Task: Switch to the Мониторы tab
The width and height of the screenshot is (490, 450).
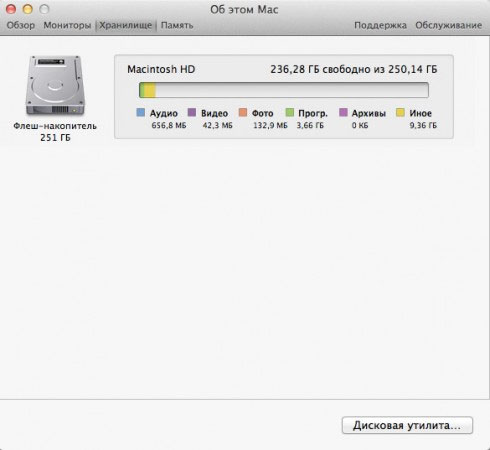Action: [67, 25]
